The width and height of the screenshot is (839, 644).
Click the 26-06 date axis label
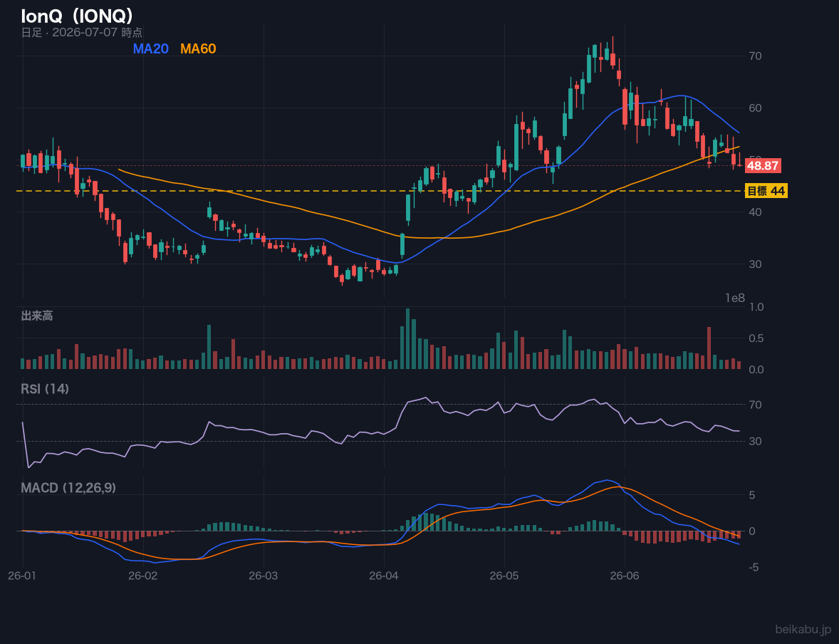point(625,576)
